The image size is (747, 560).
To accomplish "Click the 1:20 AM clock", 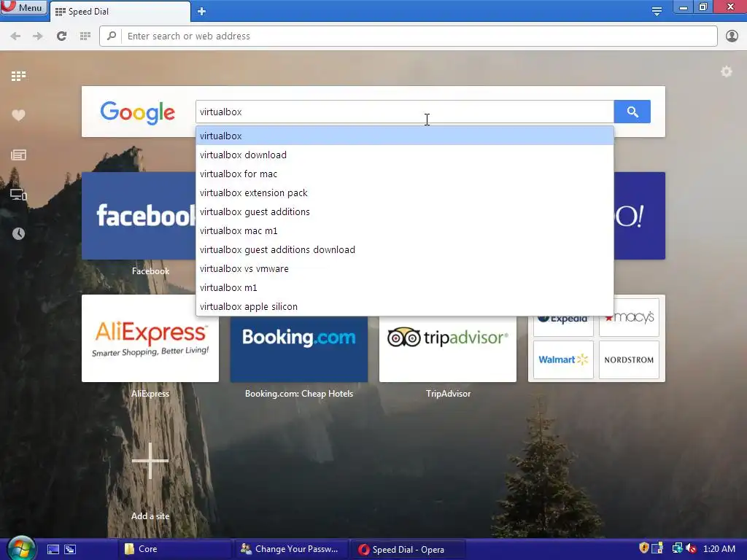I will pyautogui.click(x=719, y=549).
